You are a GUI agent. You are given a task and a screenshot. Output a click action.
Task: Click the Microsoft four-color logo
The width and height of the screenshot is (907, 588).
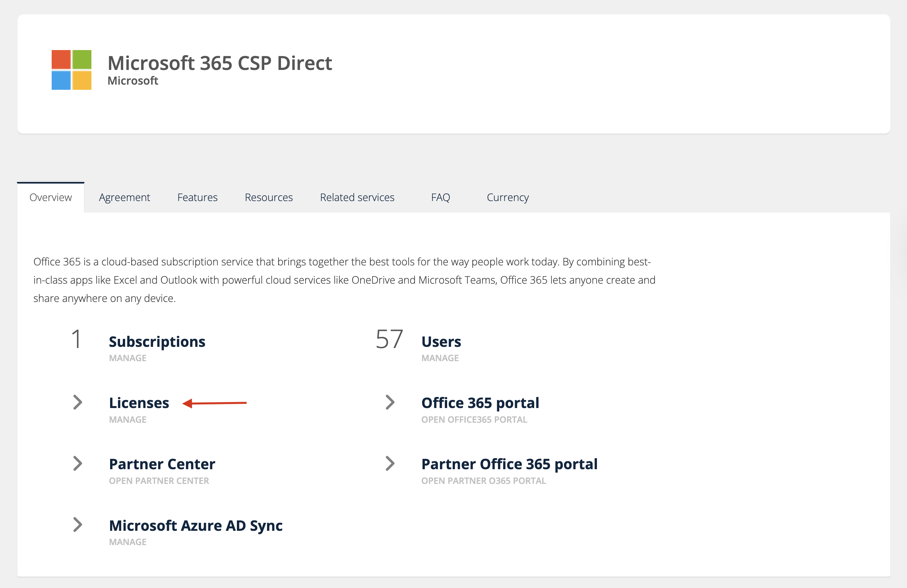[72, 70]
